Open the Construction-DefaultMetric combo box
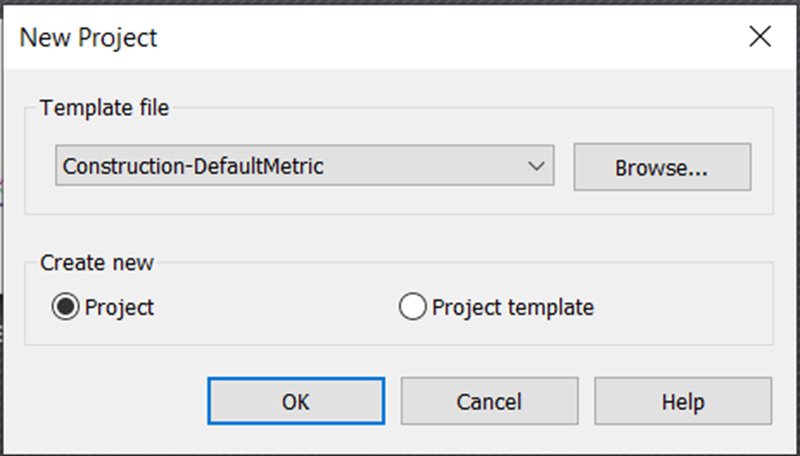This screenshot has height=456, width=800. [305, 165]
